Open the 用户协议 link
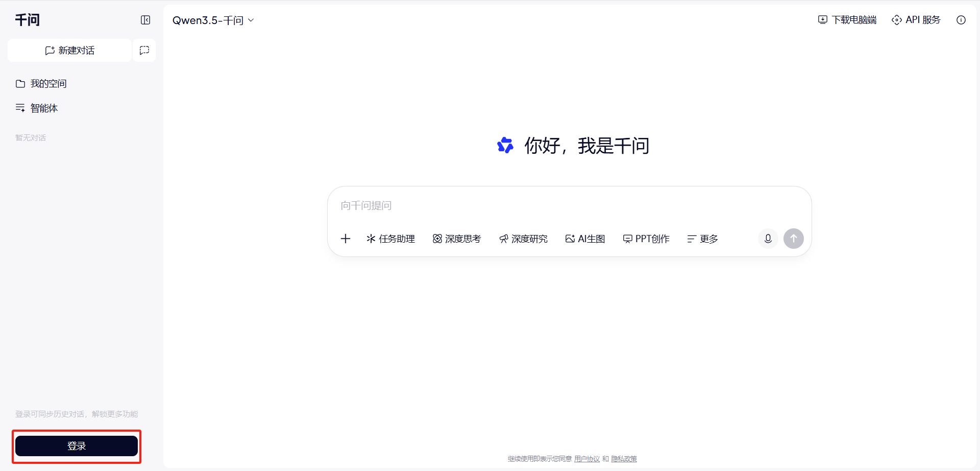 point(587,459)
